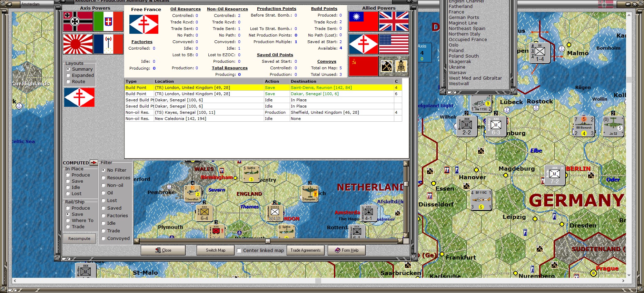Select the Free France flag under Allied Powers
Image resolution: width=644 pixels, height=293 pixels.
[x=364, y=44]
